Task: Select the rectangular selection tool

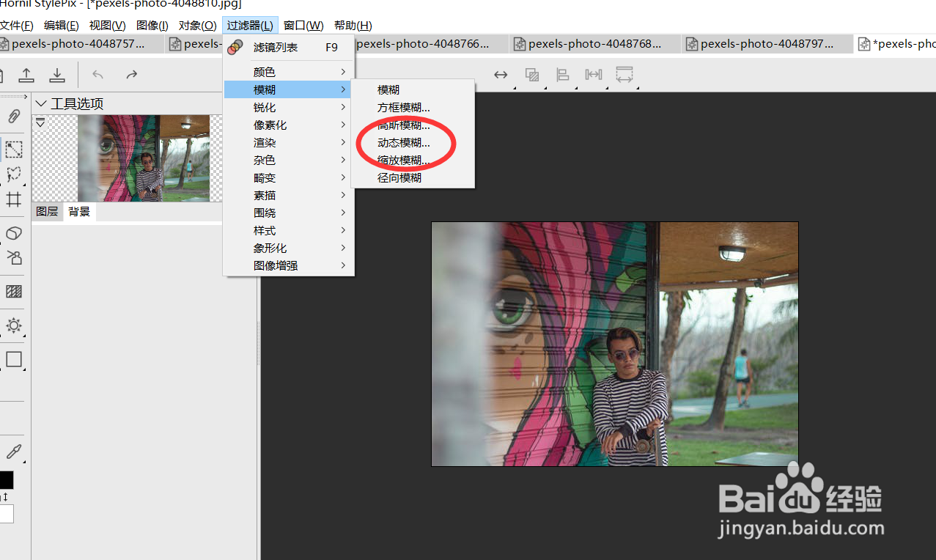Action: 14,150
